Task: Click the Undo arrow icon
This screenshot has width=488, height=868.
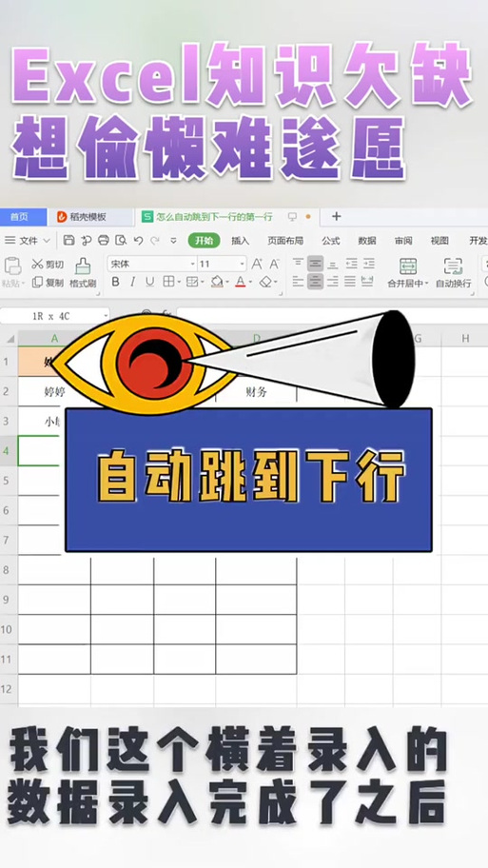Action: coord(138,240)
